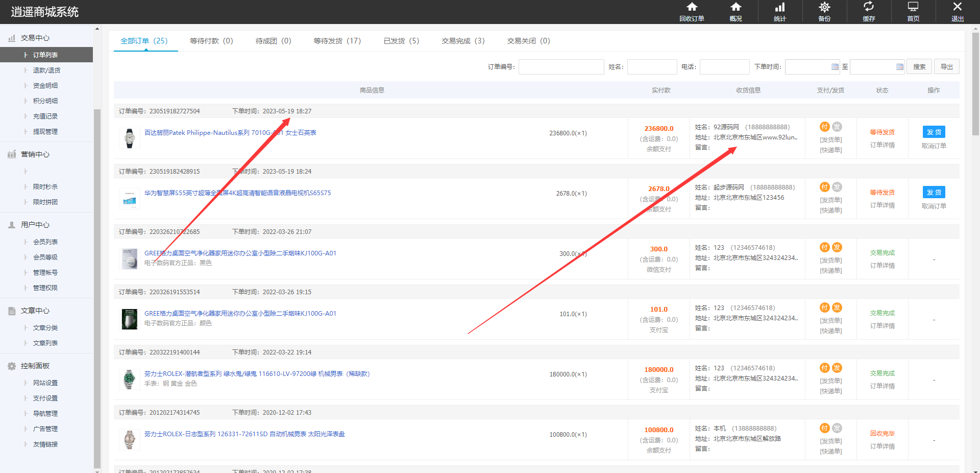Collapse the 营销中心 sidebar section
Image resolution: width=980 pixels, height=473 pixels.
pos(35,154)
